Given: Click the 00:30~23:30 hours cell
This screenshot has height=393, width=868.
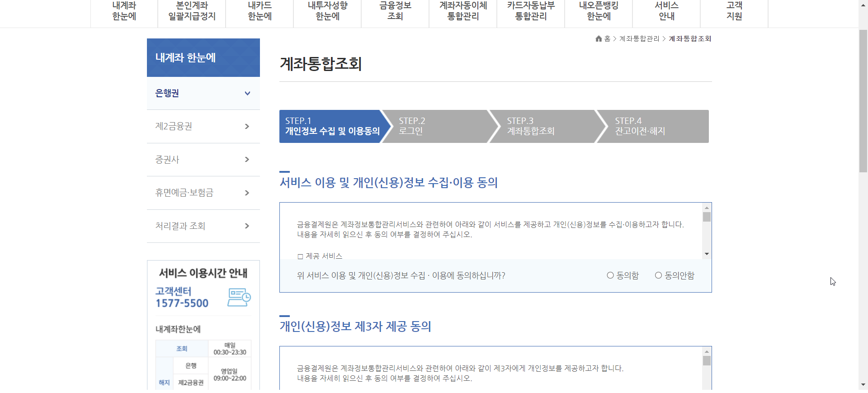Looking at the screenshot, I should coord(230,349).
